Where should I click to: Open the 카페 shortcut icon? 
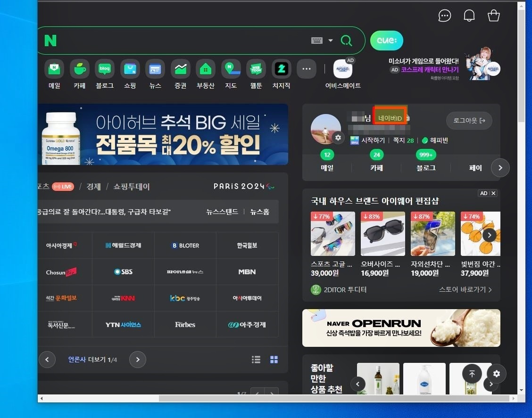click(79, 69)
